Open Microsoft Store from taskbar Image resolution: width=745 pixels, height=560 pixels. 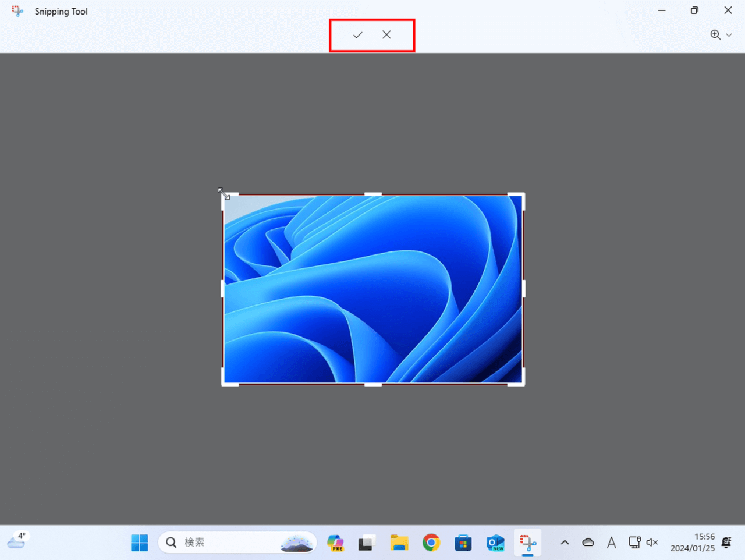click(463, 543)
